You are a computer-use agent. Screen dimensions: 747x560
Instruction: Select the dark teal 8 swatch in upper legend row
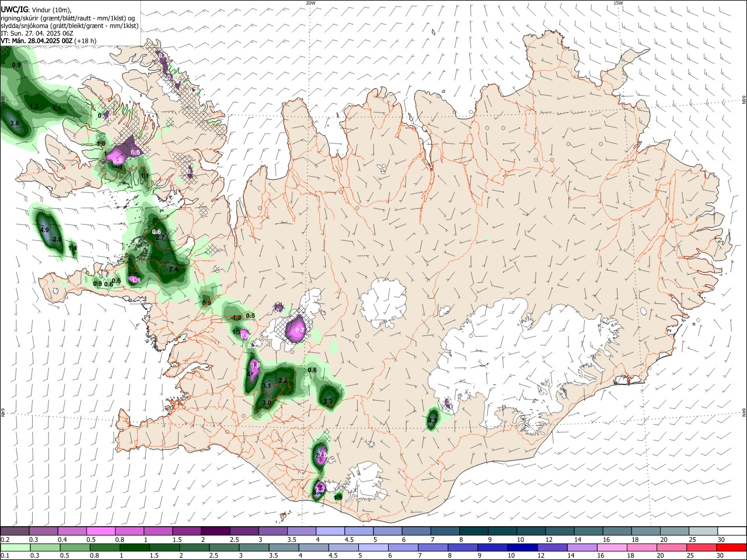474,531
